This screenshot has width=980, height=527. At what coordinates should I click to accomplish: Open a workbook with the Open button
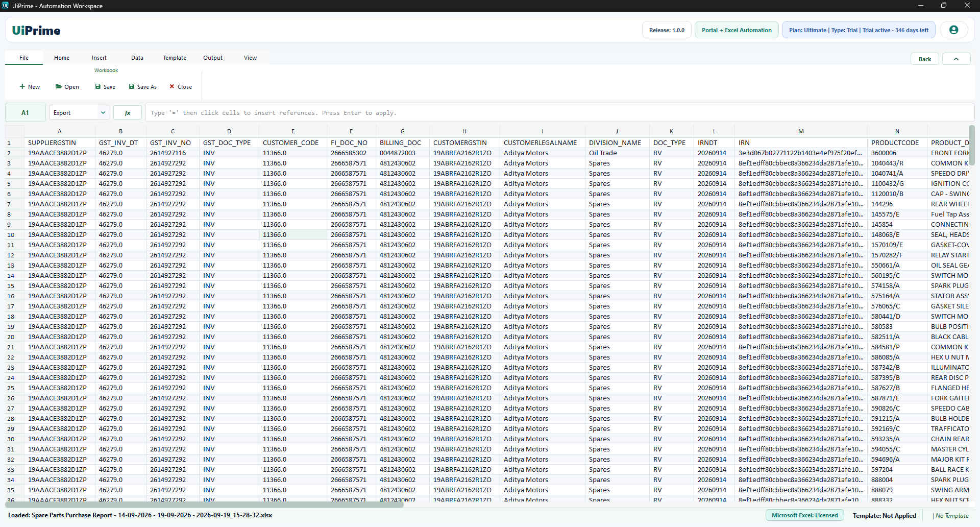(67, 87)
